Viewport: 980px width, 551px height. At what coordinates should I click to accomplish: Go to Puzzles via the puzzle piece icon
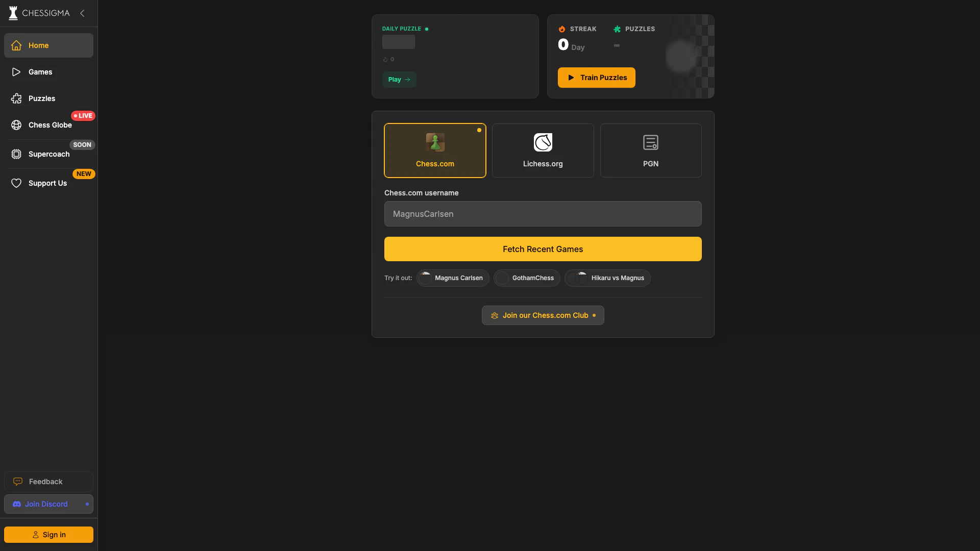pos(16,98)
